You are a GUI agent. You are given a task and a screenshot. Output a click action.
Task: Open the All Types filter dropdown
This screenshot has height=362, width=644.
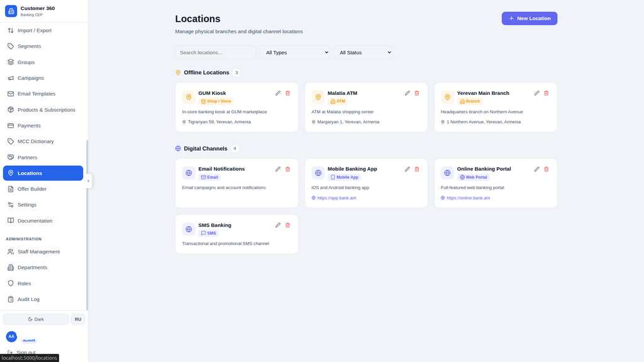tap(295, 53)
